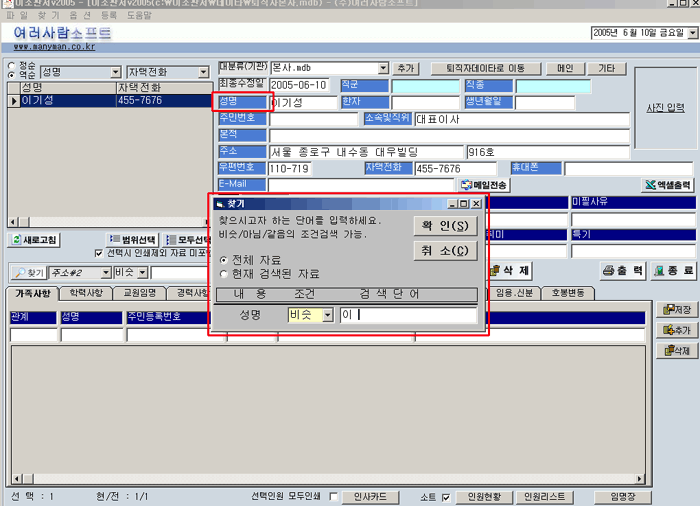This screenshot has height=506, width=700.
Task: Click the 저장 save icon on right panel
Action: click(x=664, y=310)
